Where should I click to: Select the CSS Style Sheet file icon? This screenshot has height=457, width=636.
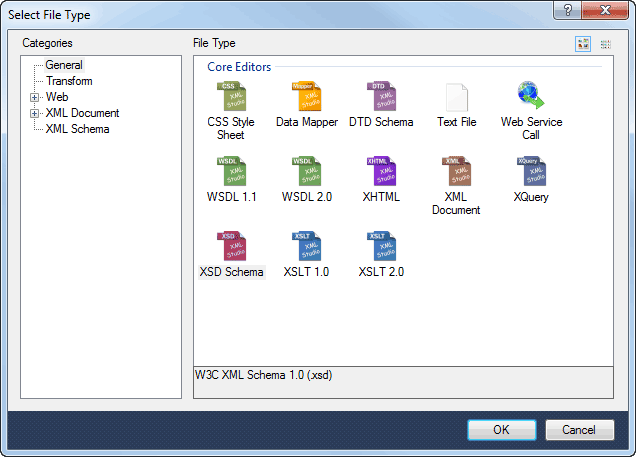[x=231, y=96]
